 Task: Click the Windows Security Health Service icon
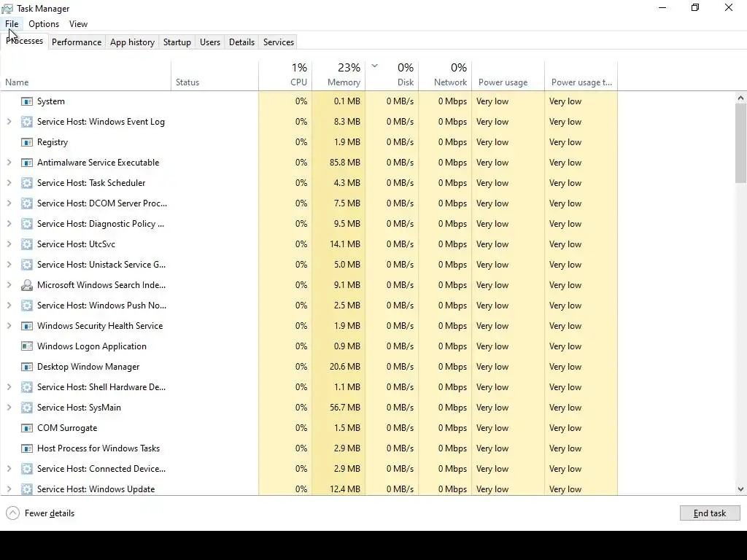(27, 326)
